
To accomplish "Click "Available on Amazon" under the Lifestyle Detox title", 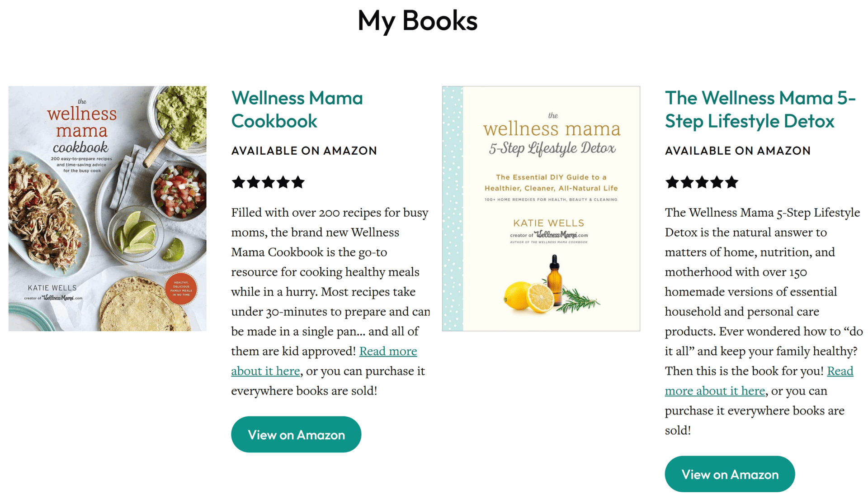I will click(x=737, y=151).
